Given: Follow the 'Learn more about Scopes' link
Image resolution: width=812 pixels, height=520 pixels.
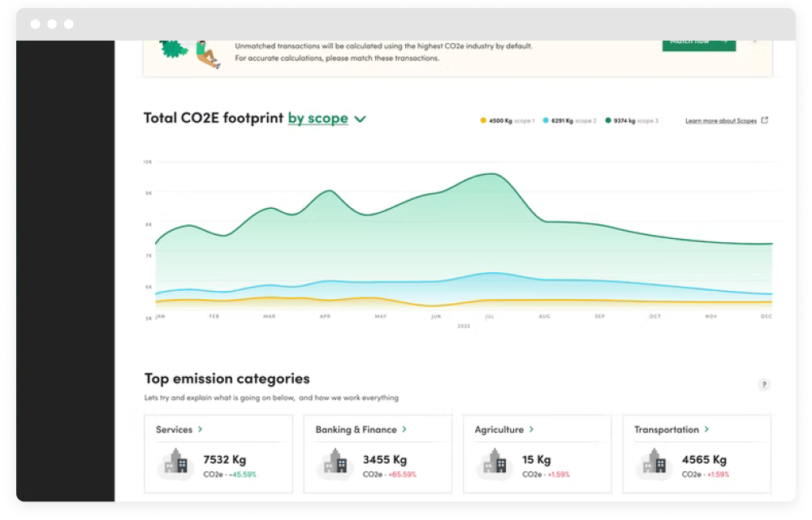Looking at the screenshot, I should [720, 121].
